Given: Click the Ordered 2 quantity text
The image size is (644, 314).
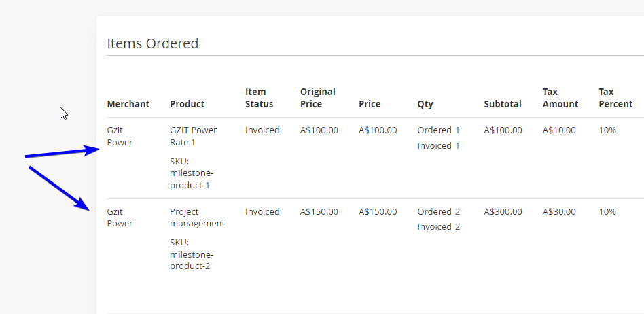Looking at the screenshot, I should click(439, 211).
